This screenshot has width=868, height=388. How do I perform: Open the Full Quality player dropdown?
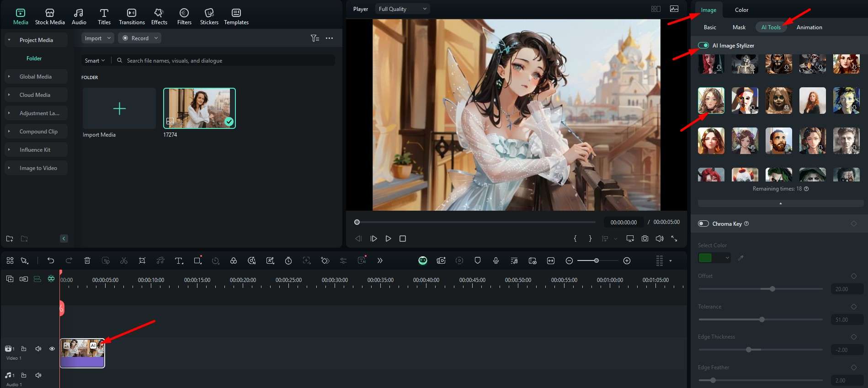pos(403,9)
